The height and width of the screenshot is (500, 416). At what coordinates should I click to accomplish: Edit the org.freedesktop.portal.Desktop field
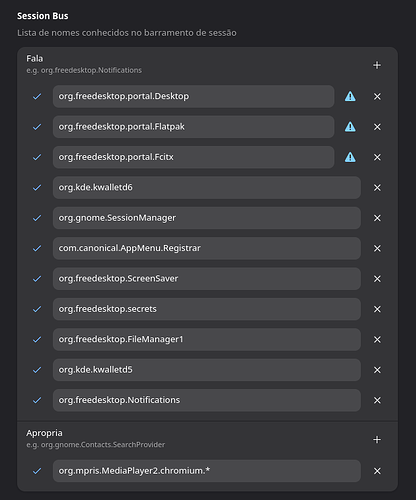pos(193,96)
